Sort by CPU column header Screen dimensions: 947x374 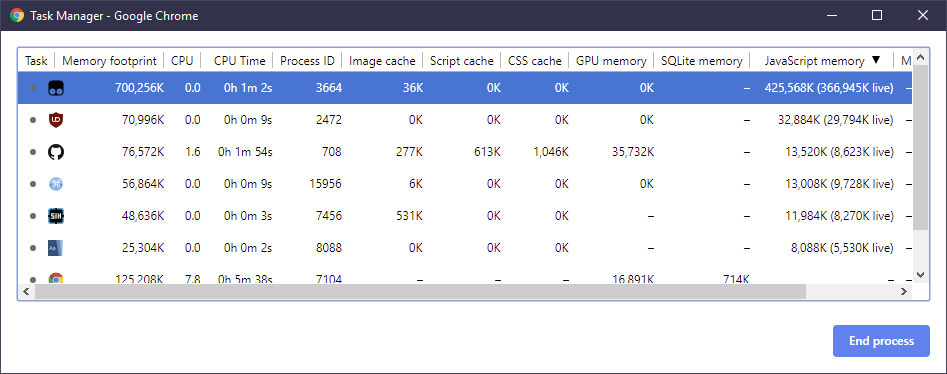point(182,60)
